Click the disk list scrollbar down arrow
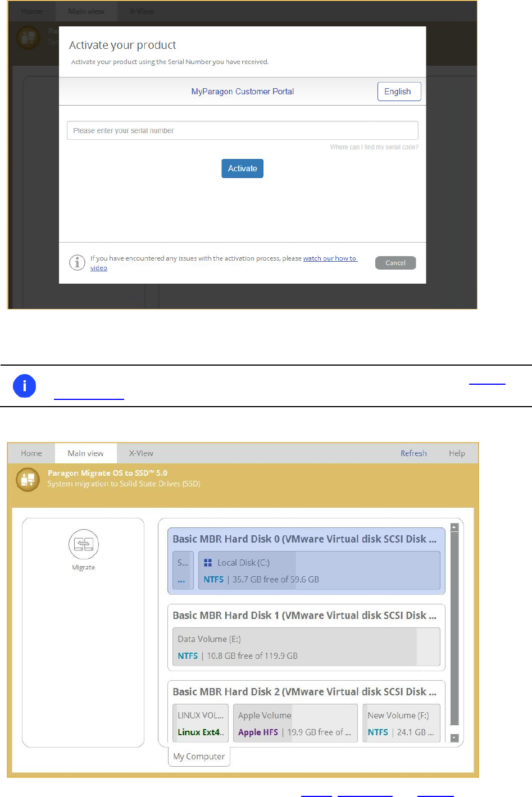This screenshot has width=532, height=797. [x=454, y=738]
